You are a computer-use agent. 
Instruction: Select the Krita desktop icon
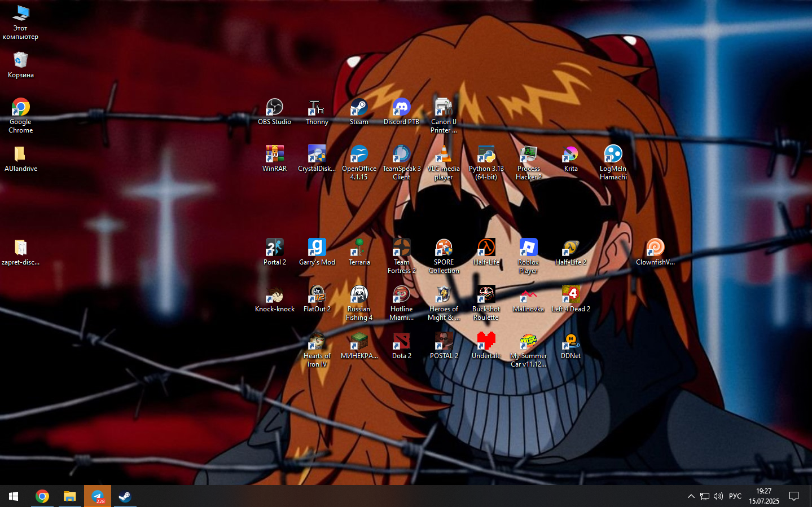coord(570,158)
